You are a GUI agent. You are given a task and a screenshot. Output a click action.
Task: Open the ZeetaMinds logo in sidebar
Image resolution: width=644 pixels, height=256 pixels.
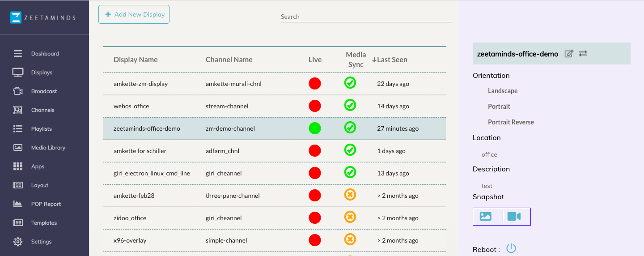(x=43, y=17)
